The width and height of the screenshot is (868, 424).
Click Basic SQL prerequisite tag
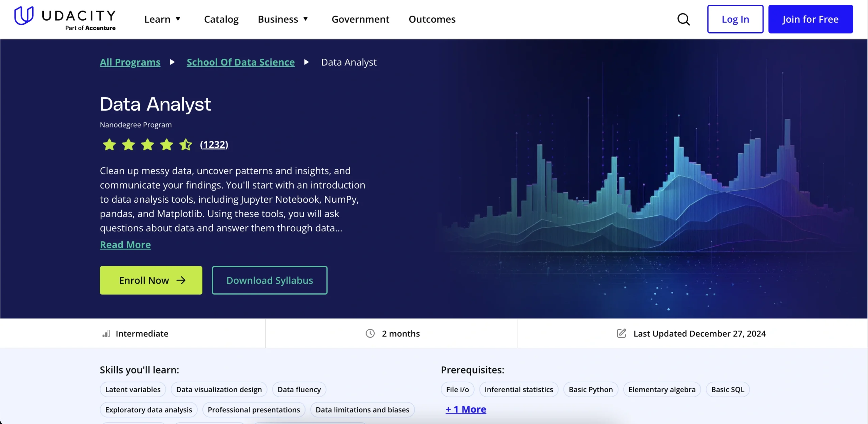pyautogui.click(x=728, y=389)
